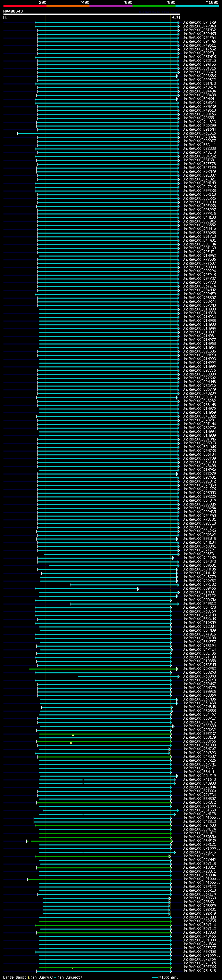222x980 pixels.
Task: Select the UniRef100_C1N037 label
Action: tap(199, 592)
